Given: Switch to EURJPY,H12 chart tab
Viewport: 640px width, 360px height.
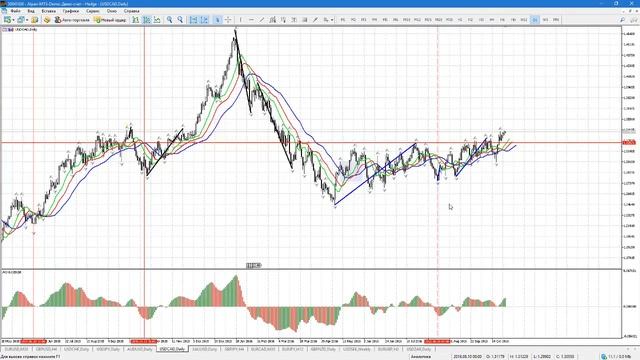Looking at the screenshot, I should click(293, 349).
